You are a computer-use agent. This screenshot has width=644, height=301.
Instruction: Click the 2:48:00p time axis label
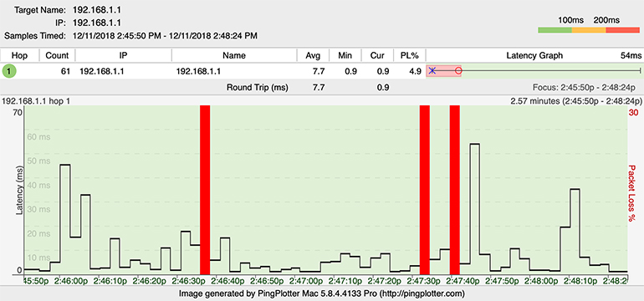pos(541,282)
